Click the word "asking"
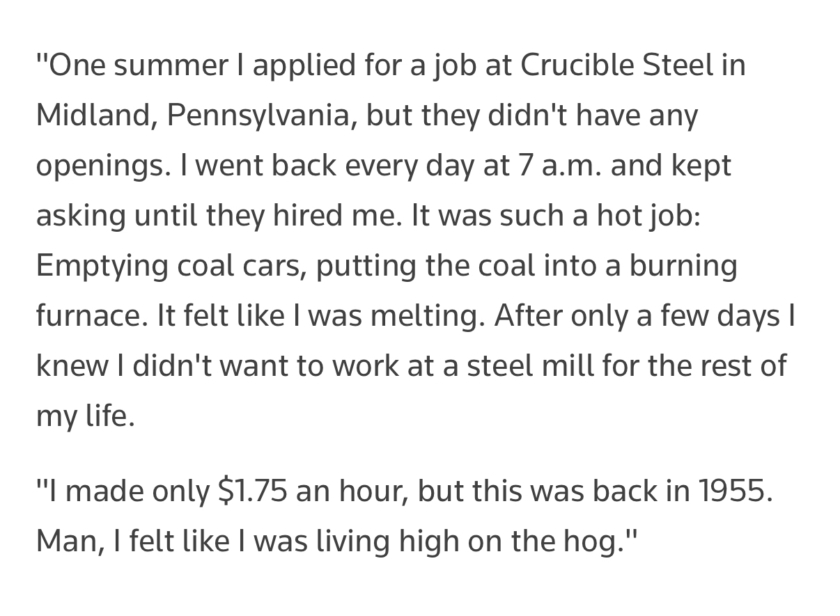 [x=79, y=215]
